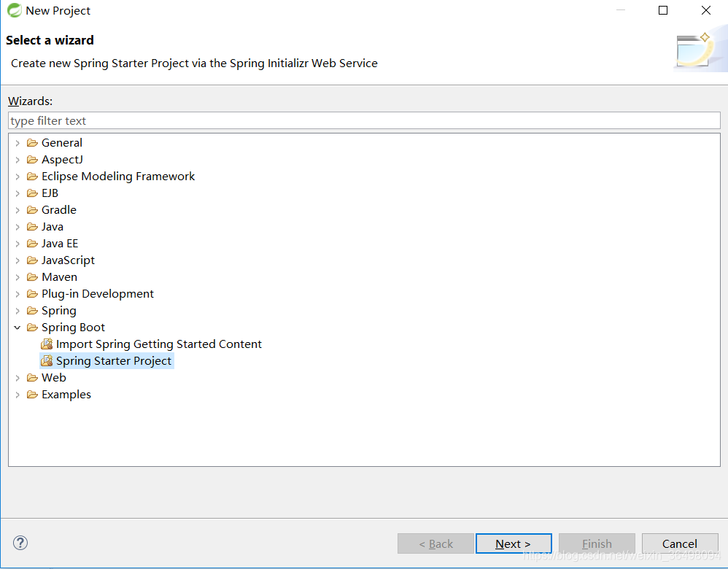Expand the JavaScript category
This screenshot has height=569, width=728.
(18, 260)
